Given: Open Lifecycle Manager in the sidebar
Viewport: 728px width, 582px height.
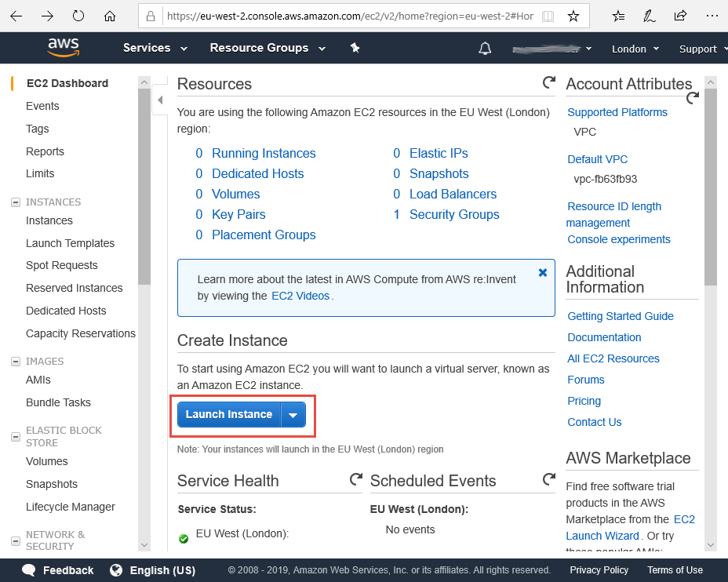Looking at the screenshot, I should click(x=71, y=507).
